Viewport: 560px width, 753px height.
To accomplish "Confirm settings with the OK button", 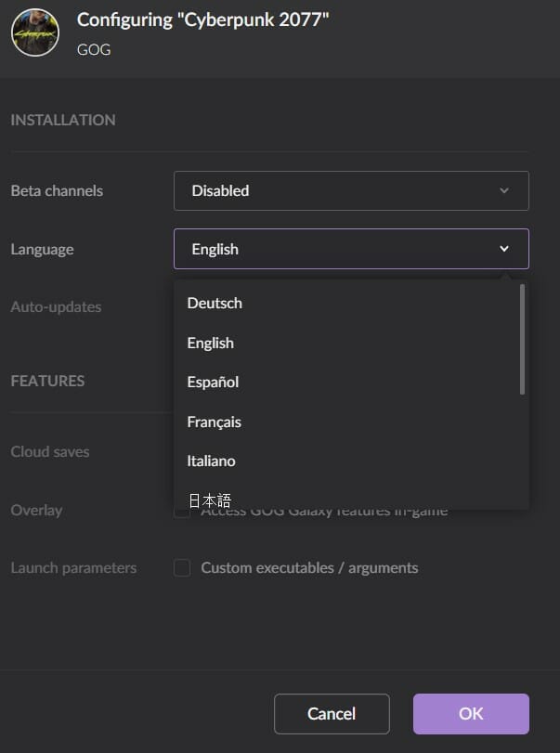I will coord(471,713).
